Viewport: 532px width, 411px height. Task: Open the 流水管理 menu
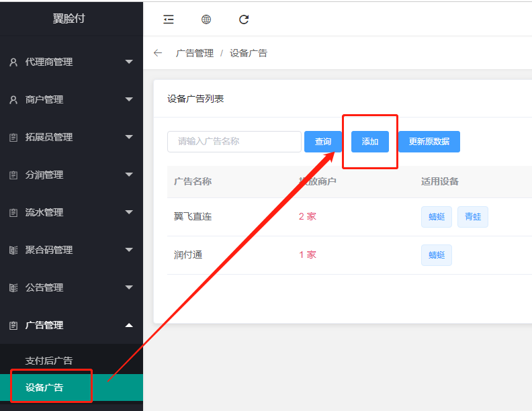tap(71, 213)
